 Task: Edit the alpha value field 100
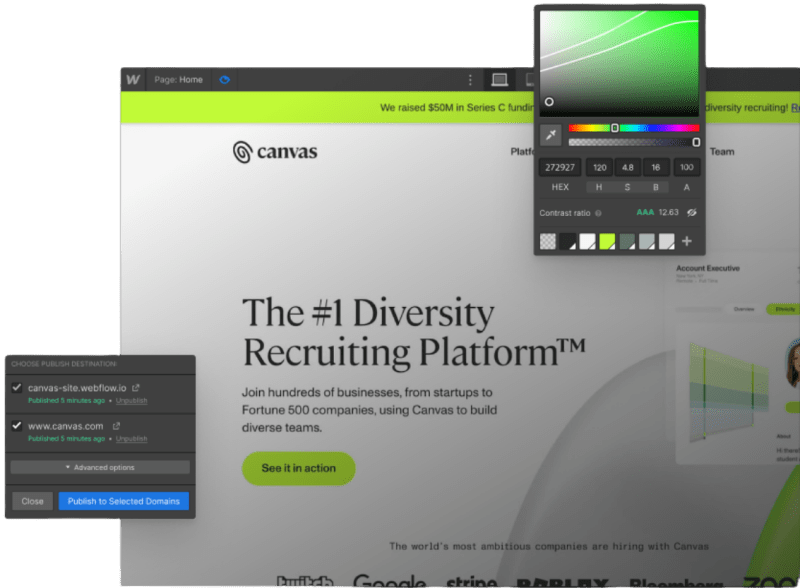pos(686,167)
